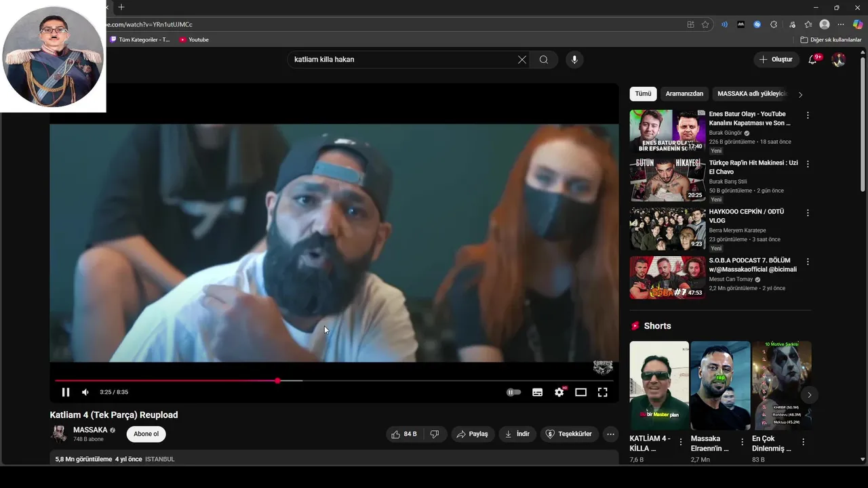Open the browser favorites list icon
Image resolution: width=868 pixels, height=488 pixels.
pyautogui.click(x=808, y=24)
